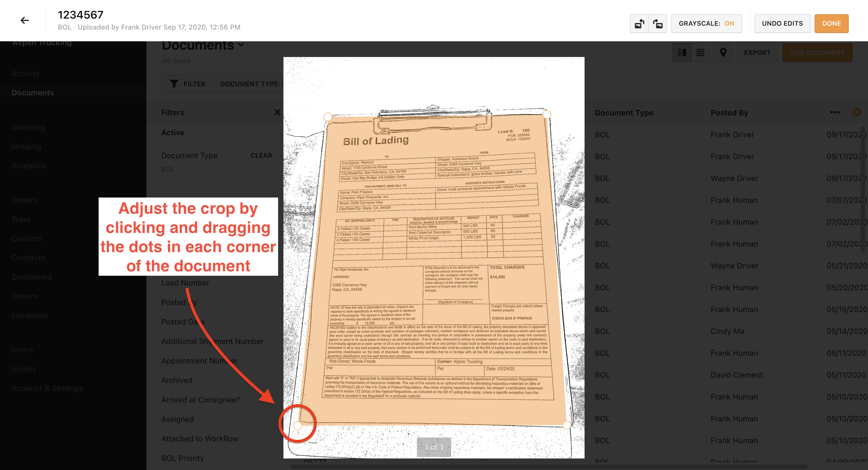868x470 pixels.
Task: Clear the Document Type filter
Action: (x=261, y=155)
